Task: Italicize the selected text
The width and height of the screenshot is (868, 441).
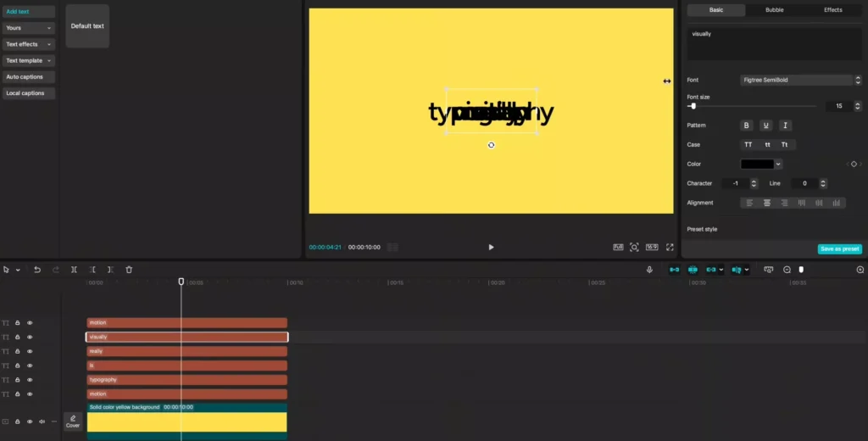Action: tap(785, 126)
